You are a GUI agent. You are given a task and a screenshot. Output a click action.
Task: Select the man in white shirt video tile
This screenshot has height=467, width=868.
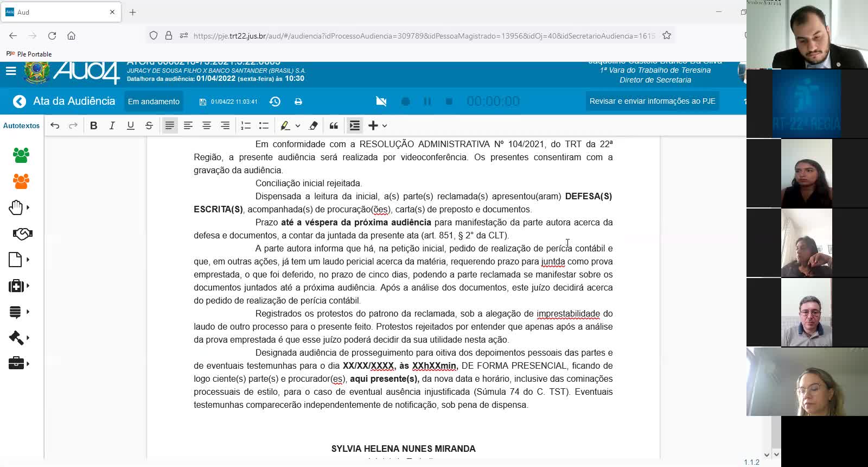point(807,312)
